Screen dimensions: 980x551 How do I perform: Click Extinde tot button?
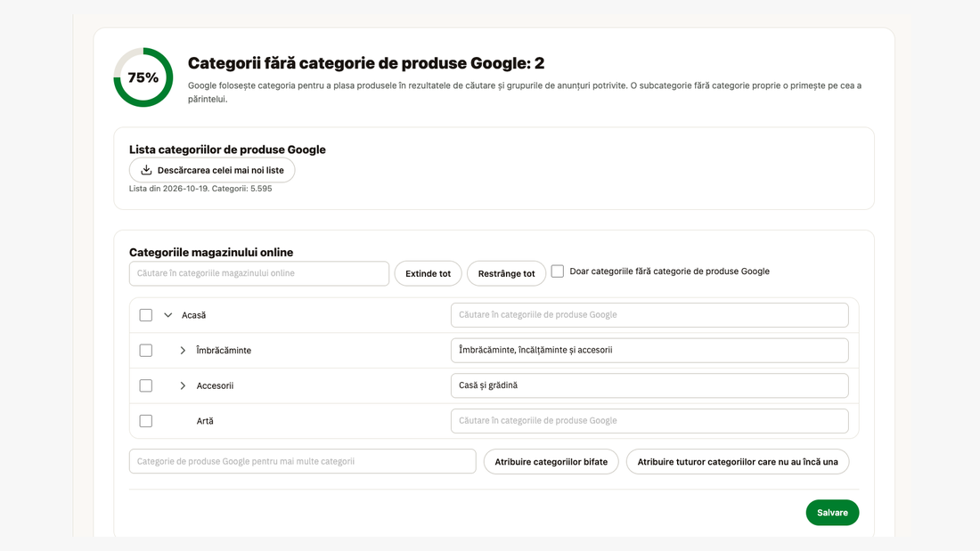[x=429, y=273]
